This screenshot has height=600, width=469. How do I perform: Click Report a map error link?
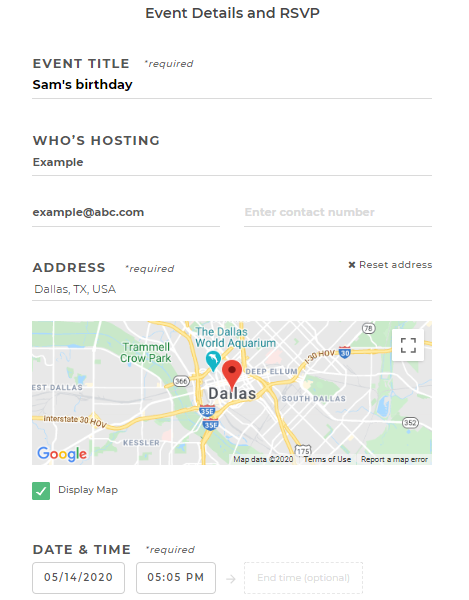[x=394, y=459]
